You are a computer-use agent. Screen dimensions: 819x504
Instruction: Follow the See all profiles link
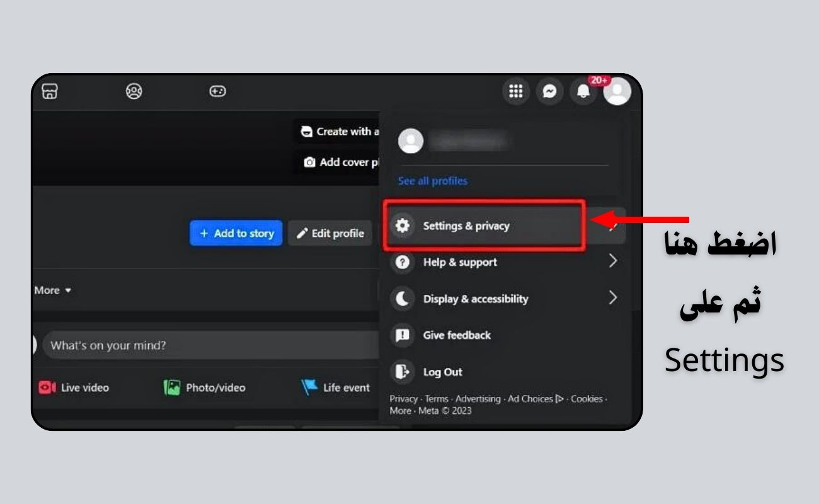coord(433,181)
